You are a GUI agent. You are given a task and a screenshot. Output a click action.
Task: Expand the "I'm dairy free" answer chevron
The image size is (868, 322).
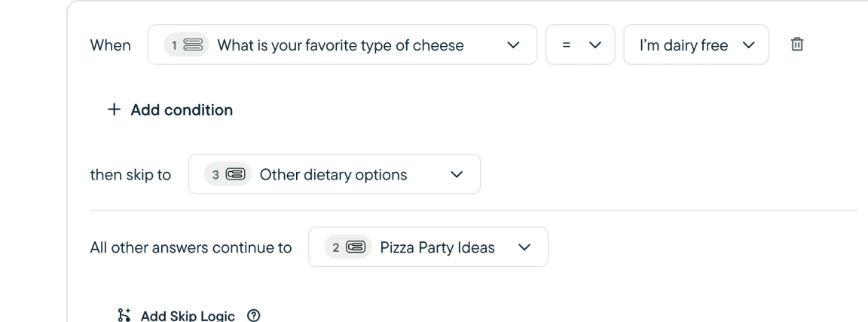tap(748, 45)
